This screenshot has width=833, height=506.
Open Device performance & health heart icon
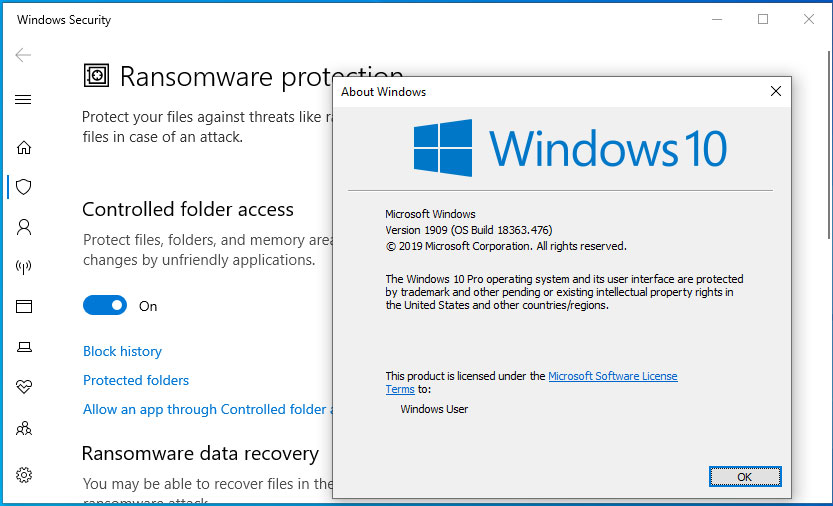pos(24,386)
